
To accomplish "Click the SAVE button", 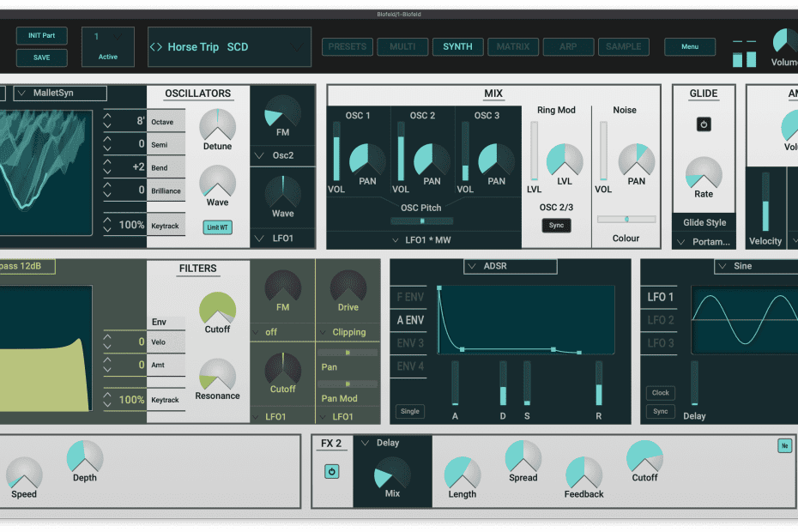I will click(x=41, y=57).
